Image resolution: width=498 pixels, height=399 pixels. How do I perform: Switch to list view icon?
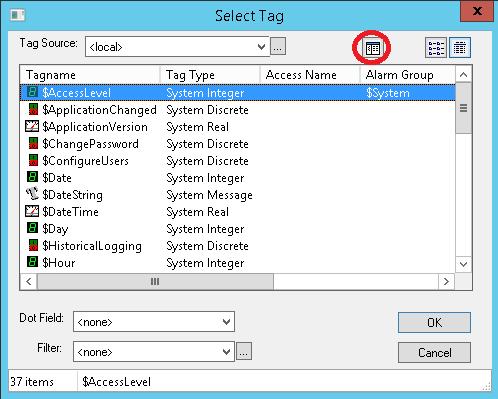point(436,48)
